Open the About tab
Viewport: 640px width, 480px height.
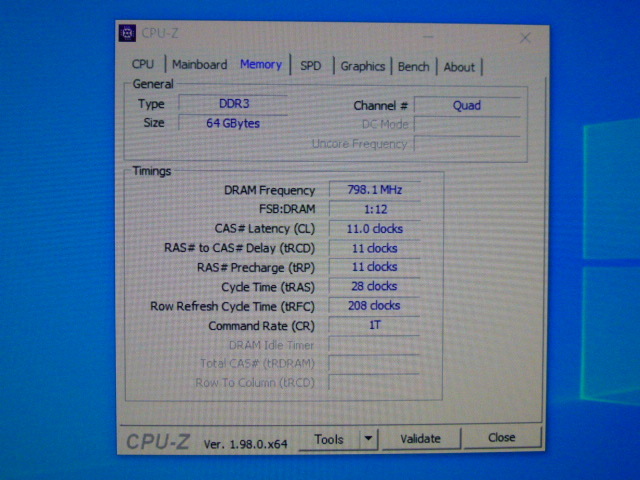(x=459, y=67)
